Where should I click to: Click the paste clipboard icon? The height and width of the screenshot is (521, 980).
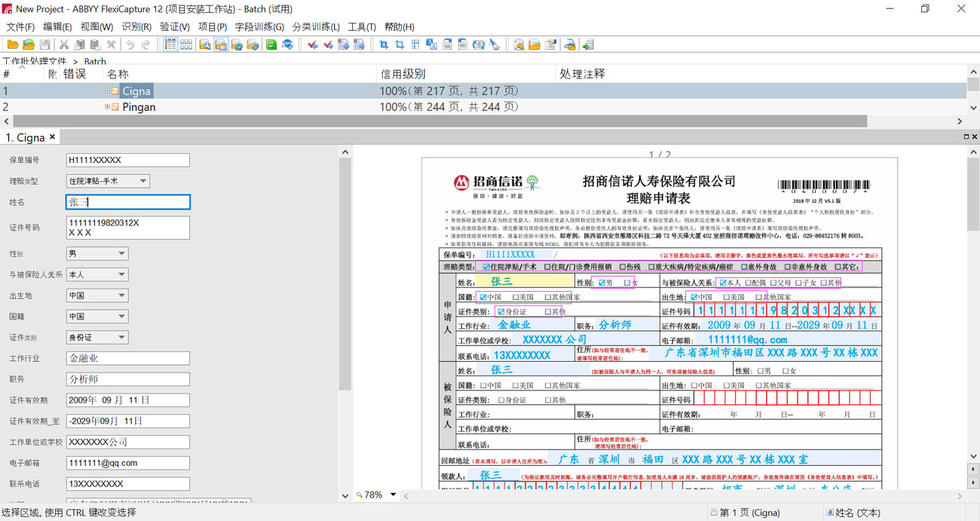pos(95,45)
